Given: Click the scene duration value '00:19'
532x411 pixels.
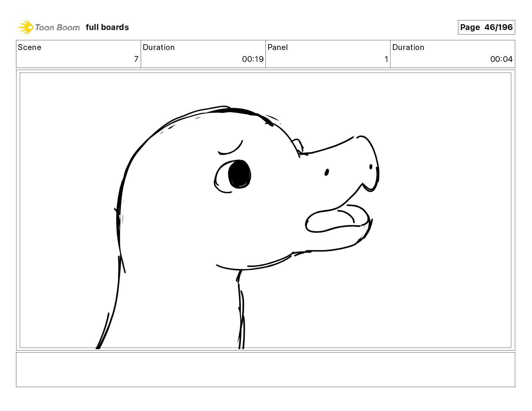Looking at the screenshot, I should click(x=253, y=59).
